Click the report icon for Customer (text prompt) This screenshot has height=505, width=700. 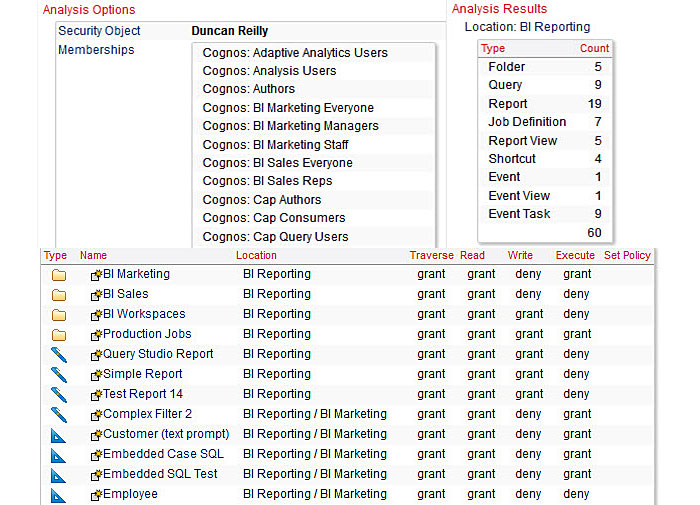58,435
